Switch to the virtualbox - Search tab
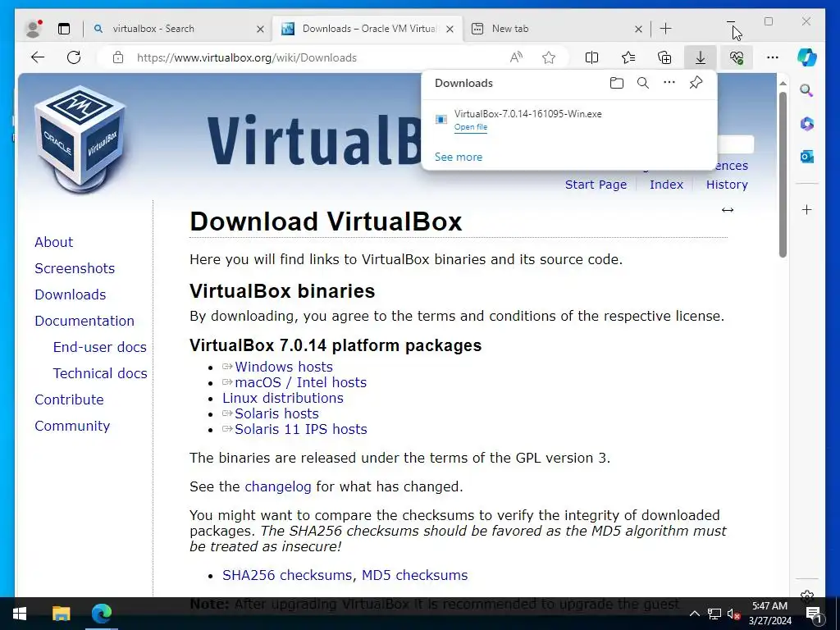 (171, 29)
